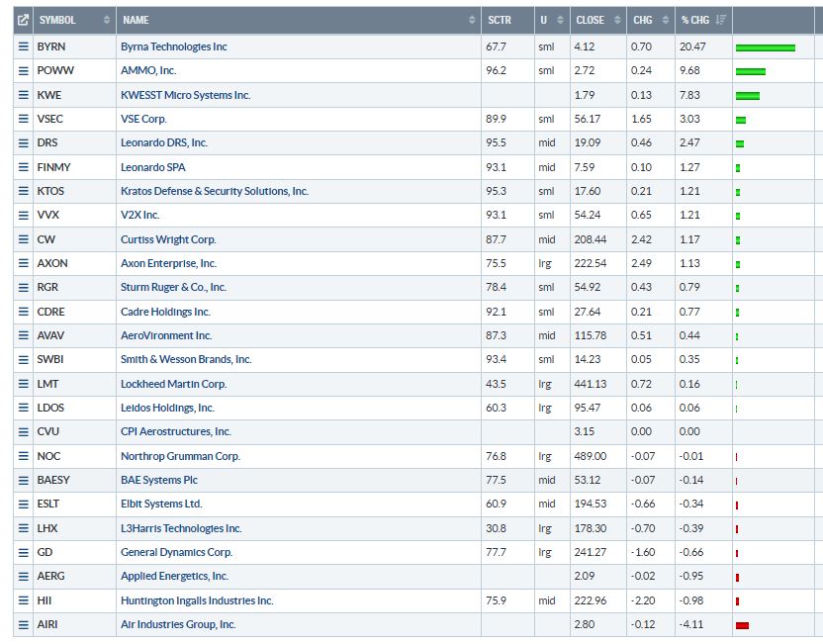Open BAE Systems Plc link
Viewport: 823px width, 644px height.
[159, 480]
